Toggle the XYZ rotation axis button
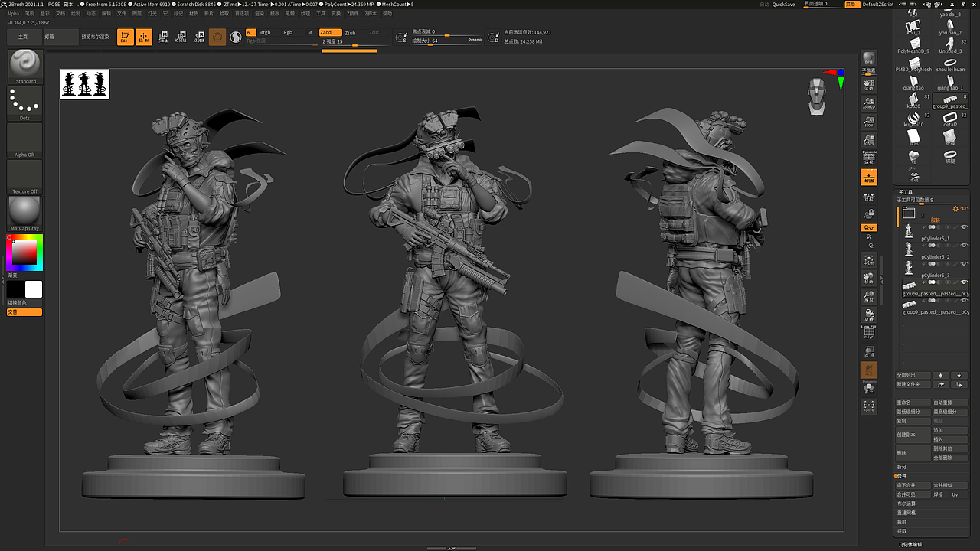Screen dimensions: 980x551 [x=869, y=228]
